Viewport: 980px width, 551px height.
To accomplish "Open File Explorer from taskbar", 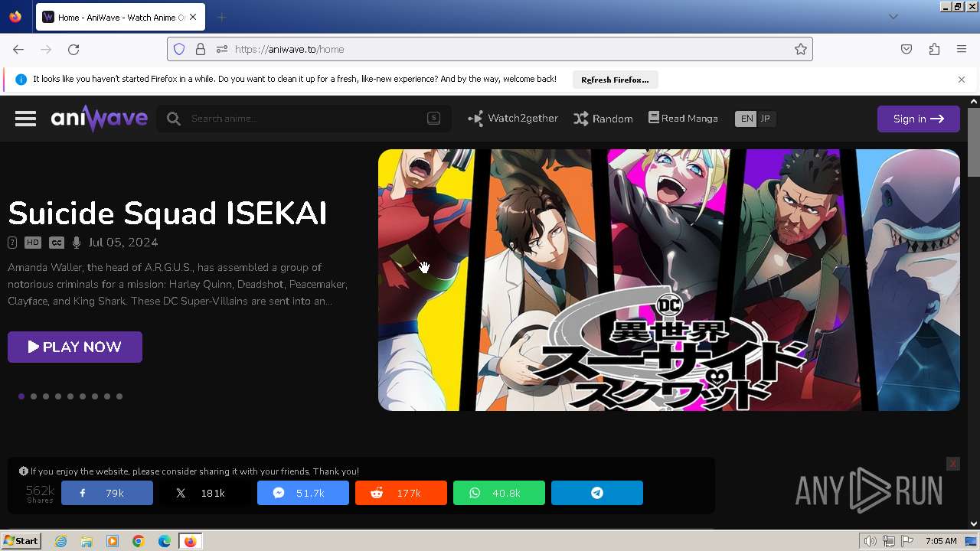I will (87, 541).
